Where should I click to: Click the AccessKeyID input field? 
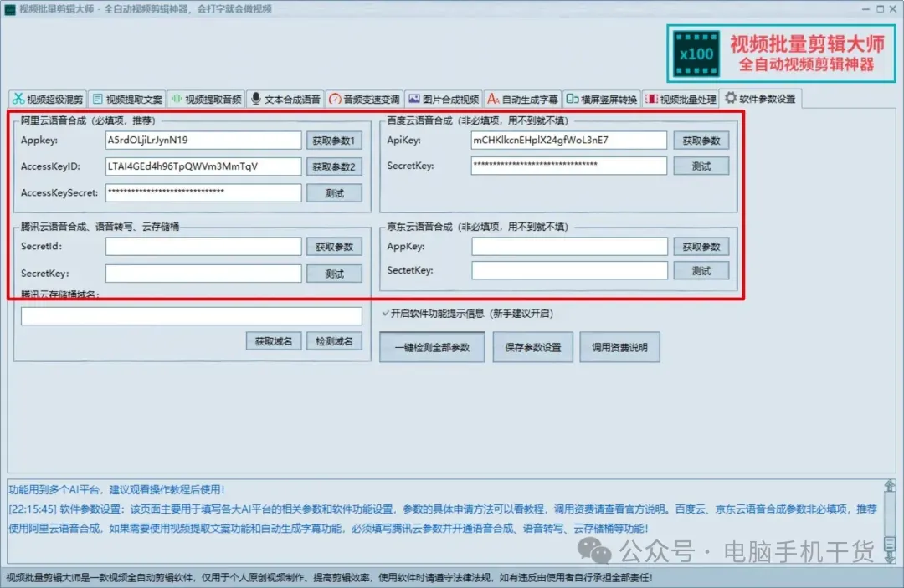tap(203, 166)
